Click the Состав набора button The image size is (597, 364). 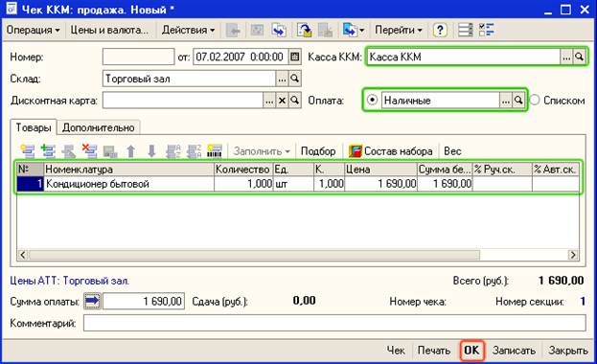pyautogui.click(x=391, y=151)
